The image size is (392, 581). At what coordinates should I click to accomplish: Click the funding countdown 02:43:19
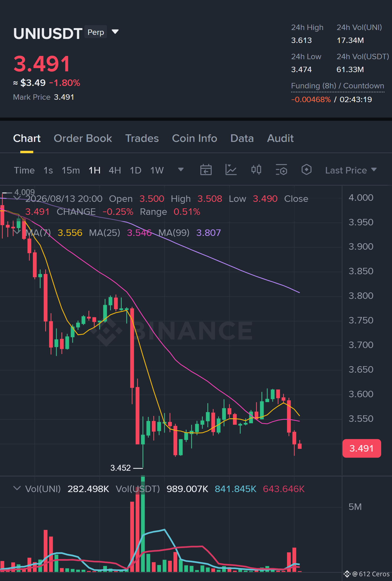(x=356, y=99)
